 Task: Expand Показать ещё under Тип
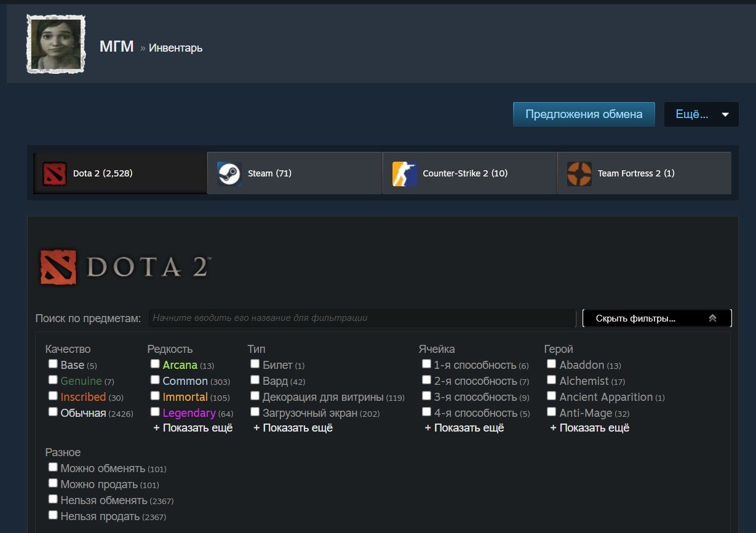pos(293,428)
